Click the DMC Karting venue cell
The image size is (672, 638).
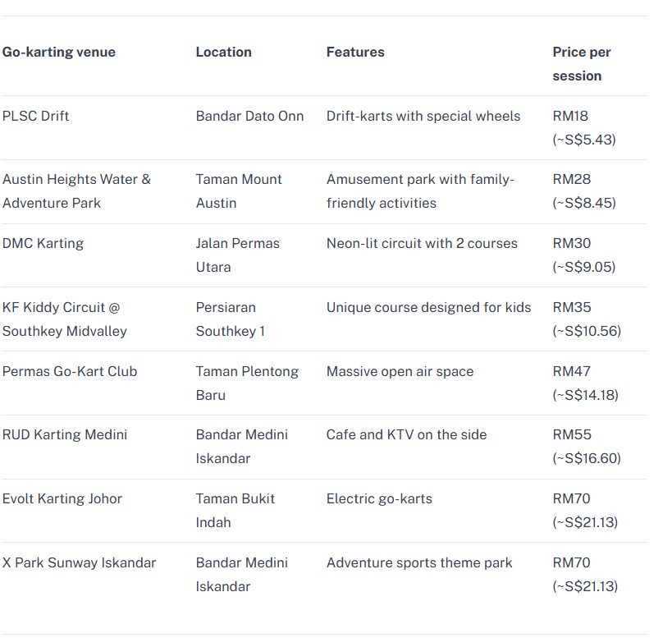tap(43, 243)
